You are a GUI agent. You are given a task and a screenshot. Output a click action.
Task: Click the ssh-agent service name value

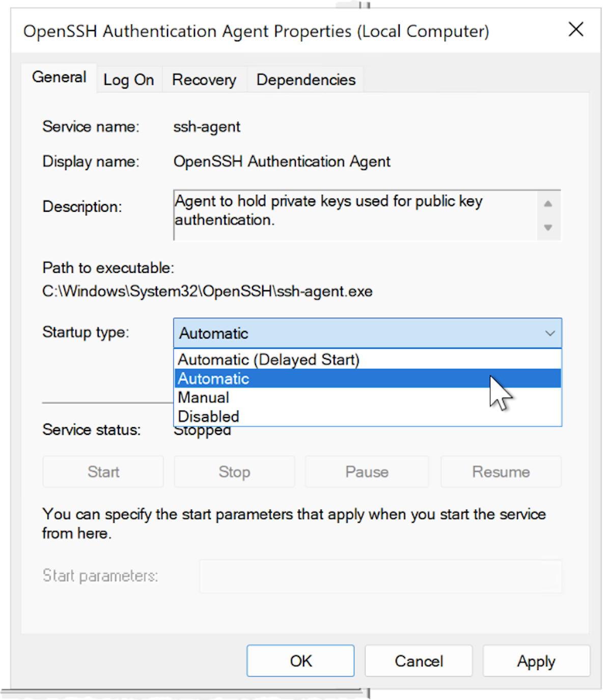tap(207, 127)
